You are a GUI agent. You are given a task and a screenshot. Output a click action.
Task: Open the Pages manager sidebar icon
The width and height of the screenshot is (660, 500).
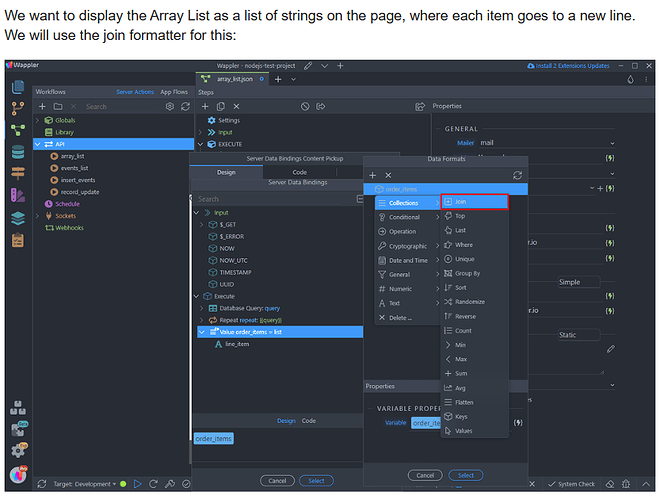pos(18,88)
